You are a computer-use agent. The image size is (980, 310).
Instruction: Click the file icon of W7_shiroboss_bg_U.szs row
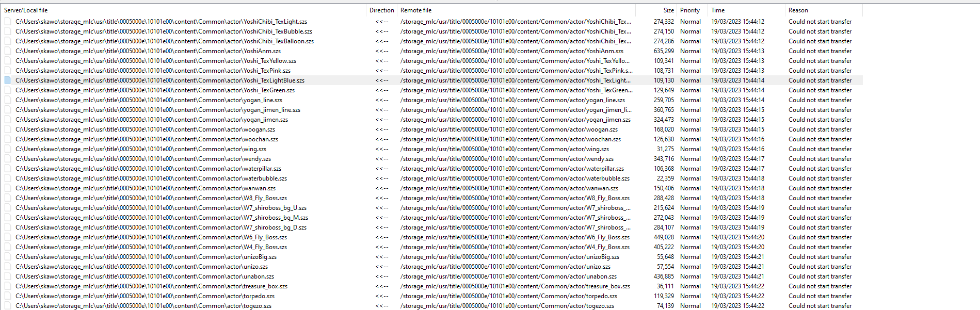[x=8, y=208]
